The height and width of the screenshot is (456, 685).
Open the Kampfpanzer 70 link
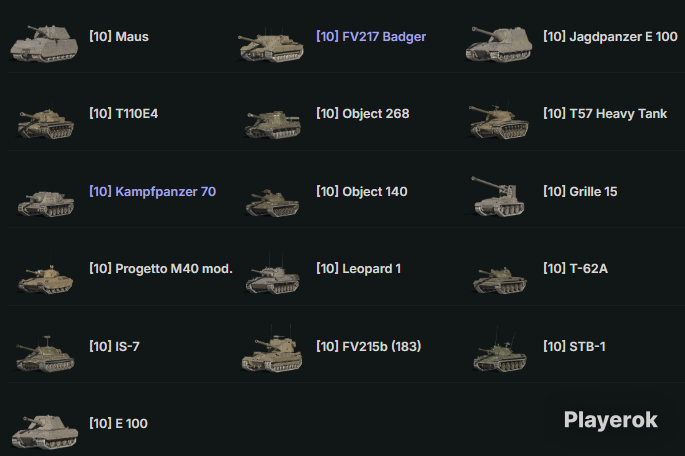point(152,191)
